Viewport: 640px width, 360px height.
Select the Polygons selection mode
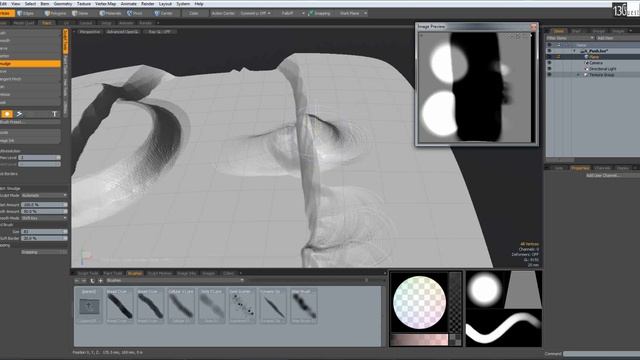[x=55, y=13]
